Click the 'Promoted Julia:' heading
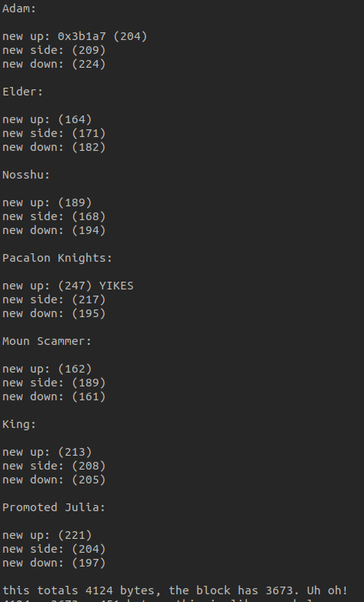This screenshot has width=364, height=602. point(54,507)
